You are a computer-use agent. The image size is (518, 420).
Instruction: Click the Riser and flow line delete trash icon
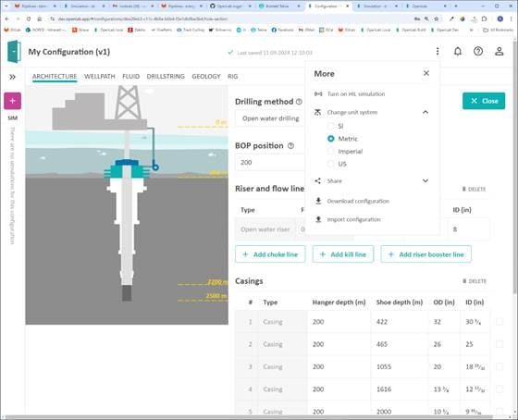point(464,189)
